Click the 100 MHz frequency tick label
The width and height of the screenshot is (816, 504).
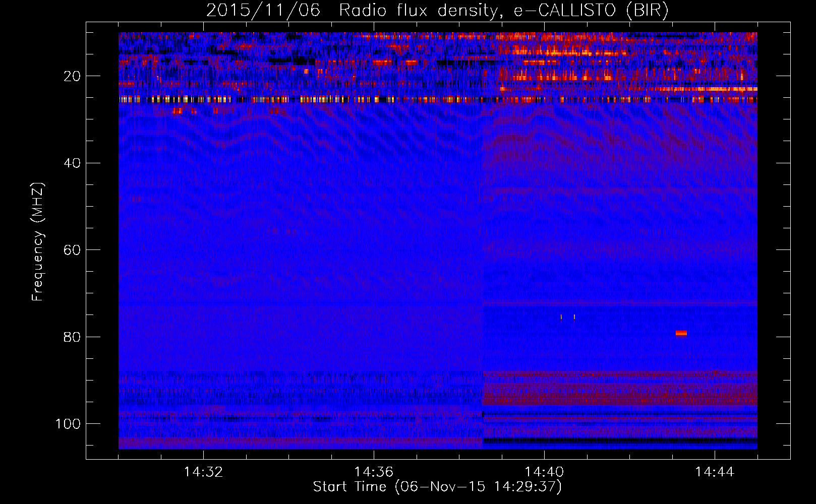tap(68, 424)
